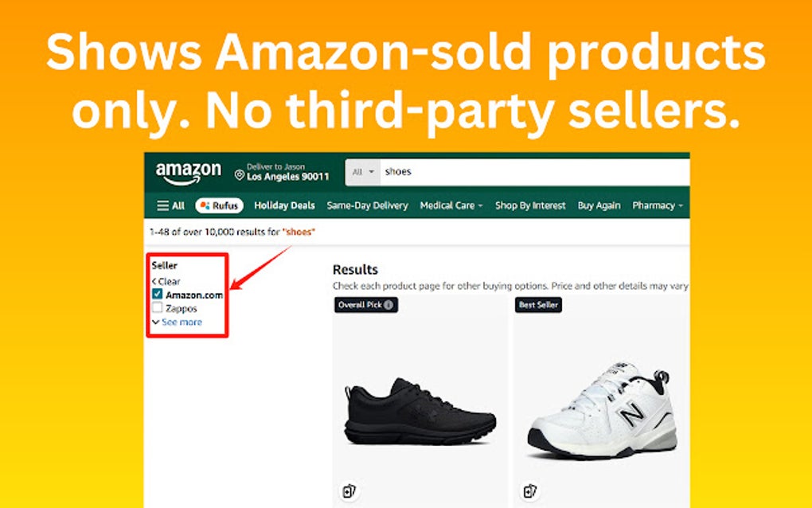
Task: Open Same-Day Delivery in the navigation bar
Action: pyautogui.click(x=367, y=205)
